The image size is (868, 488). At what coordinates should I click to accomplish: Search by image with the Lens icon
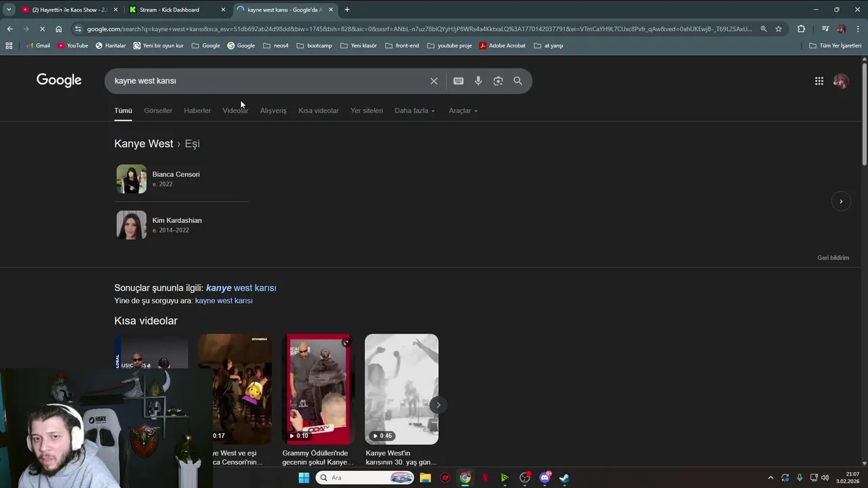tap(498, 81)
